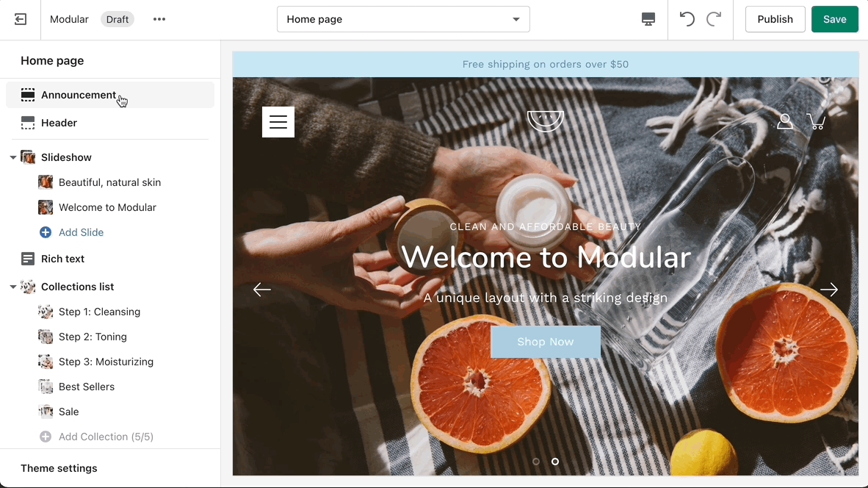Viewport: 868px width, 488px height.
Task: Redo the last change
Action: [714, 19]
